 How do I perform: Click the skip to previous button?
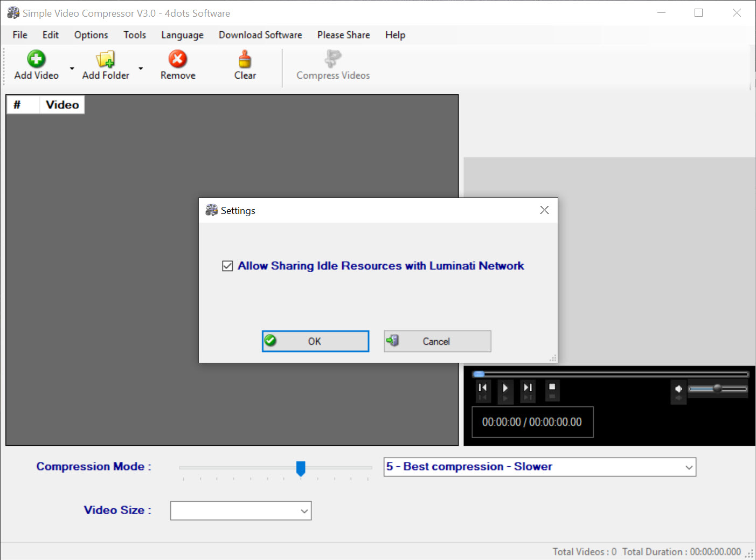[483, 388]
